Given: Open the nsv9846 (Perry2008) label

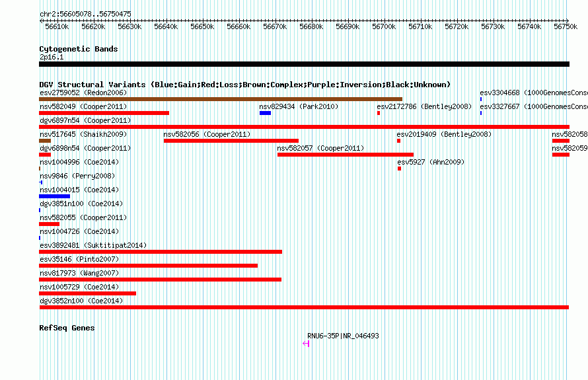Looking at the screenshot, I should pos(77,176).
